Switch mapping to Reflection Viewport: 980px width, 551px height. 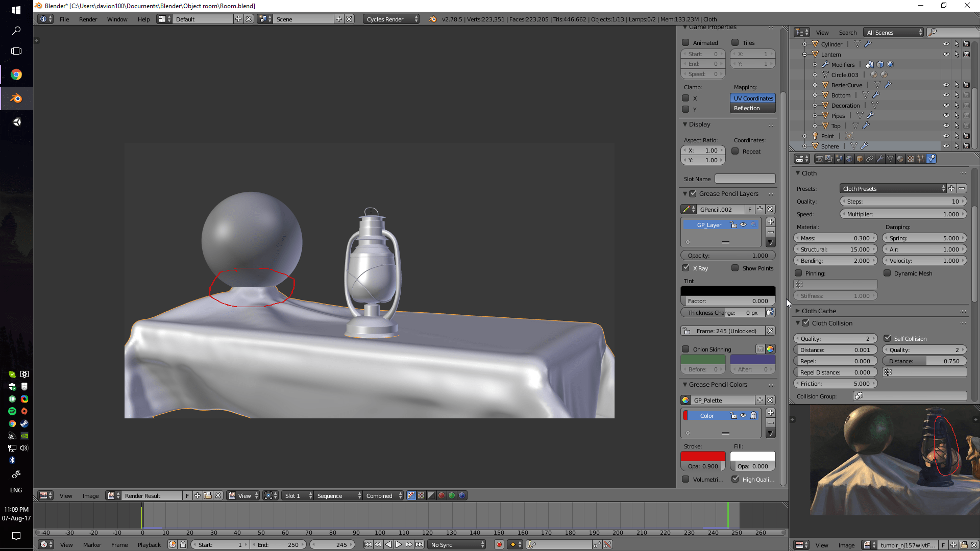pos(752,108)
